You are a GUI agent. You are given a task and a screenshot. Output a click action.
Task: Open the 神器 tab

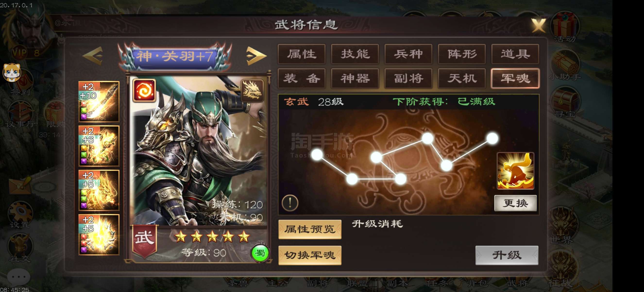355,78
